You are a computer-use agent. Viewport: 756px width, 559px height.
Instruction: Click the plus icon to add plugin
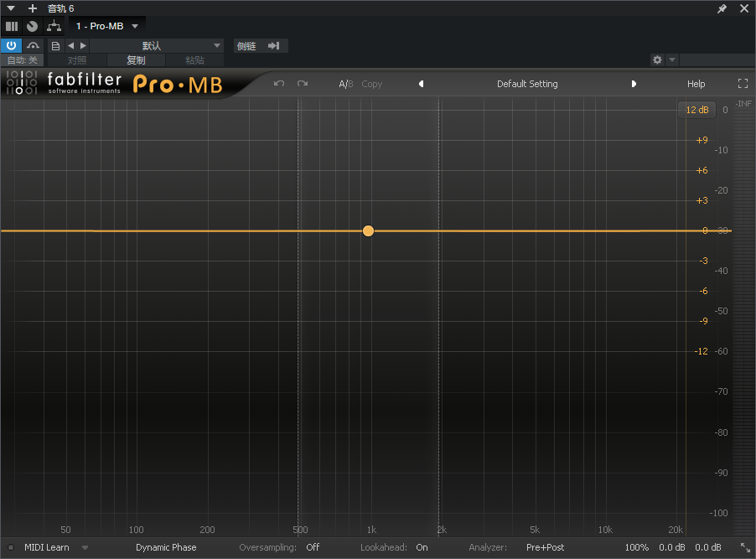(x=33, y=8)
